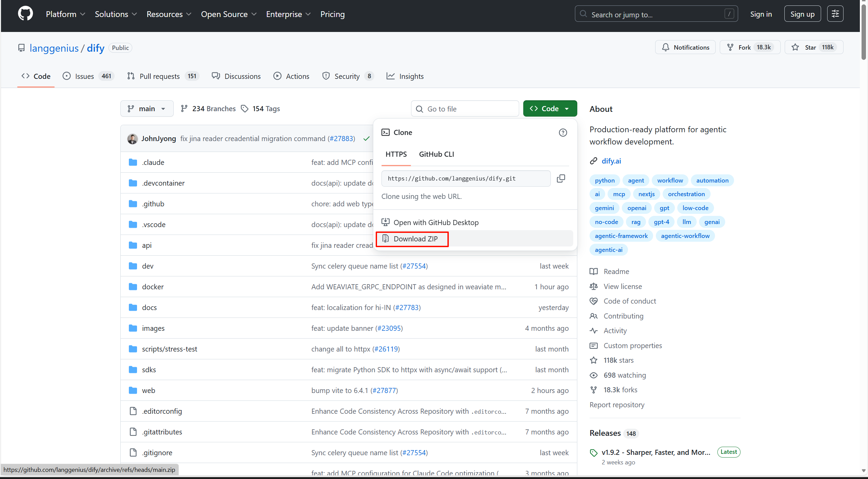Open with GitHub Desktop
The width and height of the screenshot is (868, 479).
(x=436, y=223)
